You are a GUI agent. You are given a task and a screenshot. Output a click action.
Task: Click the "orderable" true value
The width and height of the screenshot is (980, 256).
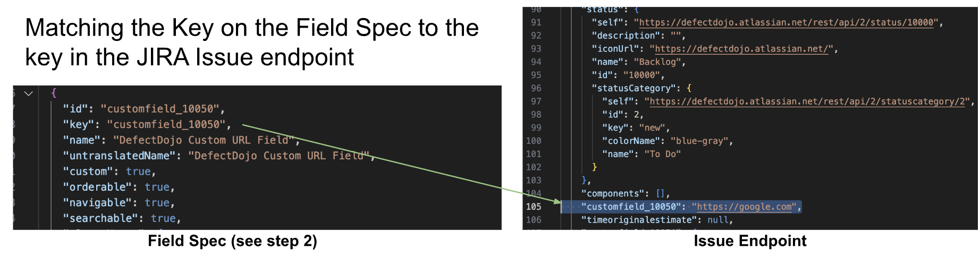(157, 187)
